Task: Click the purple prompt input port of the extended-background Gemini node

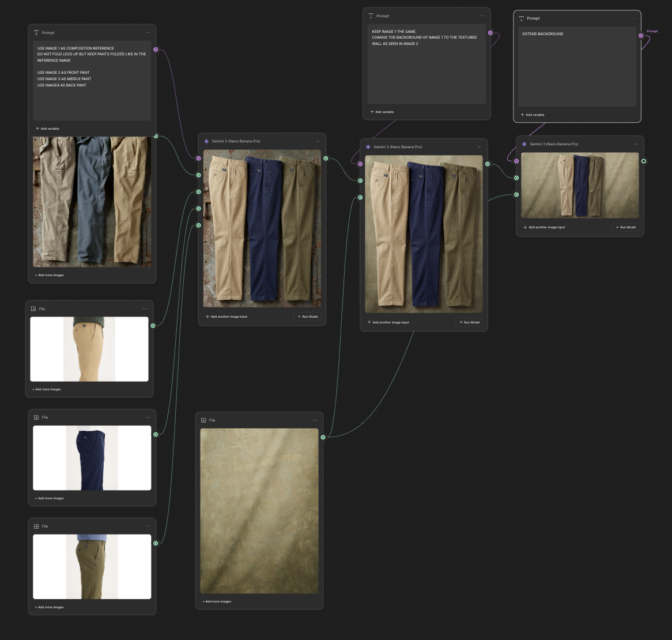Action: pyautogui.click(x=516, y=161)
